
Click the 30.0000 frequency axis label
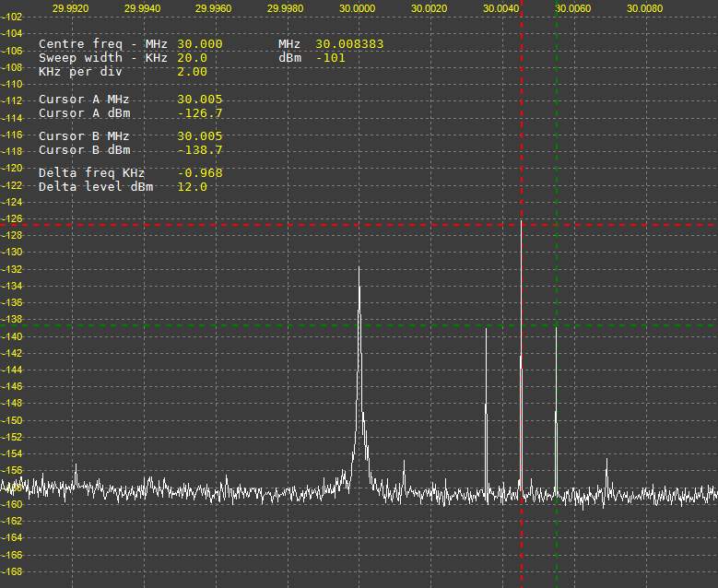tap(358, 8)
